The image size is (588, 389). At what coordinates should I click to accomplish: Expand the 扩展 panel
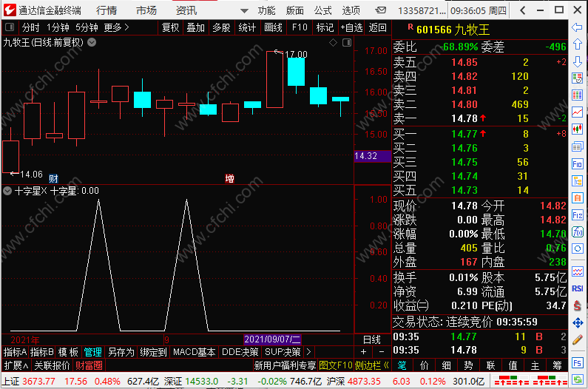(x=16, y=365)
